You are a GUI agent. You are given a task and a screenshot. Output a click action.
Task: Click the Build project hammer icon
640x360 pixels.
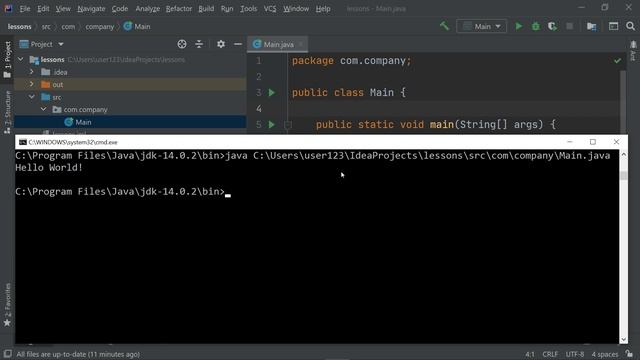(x=444, y=26)
